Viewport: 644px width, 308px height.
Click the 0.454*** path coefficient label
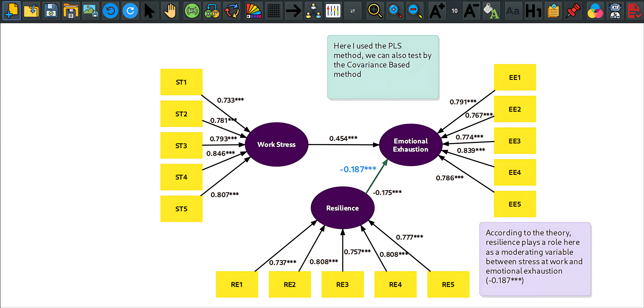pyautogui.click(x=343, y=138)
